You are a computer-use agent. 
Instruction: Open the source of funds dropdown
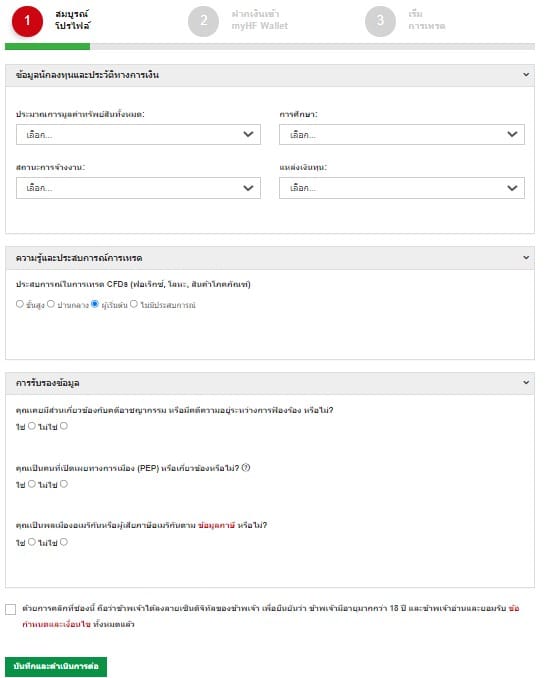click(402, 188)
